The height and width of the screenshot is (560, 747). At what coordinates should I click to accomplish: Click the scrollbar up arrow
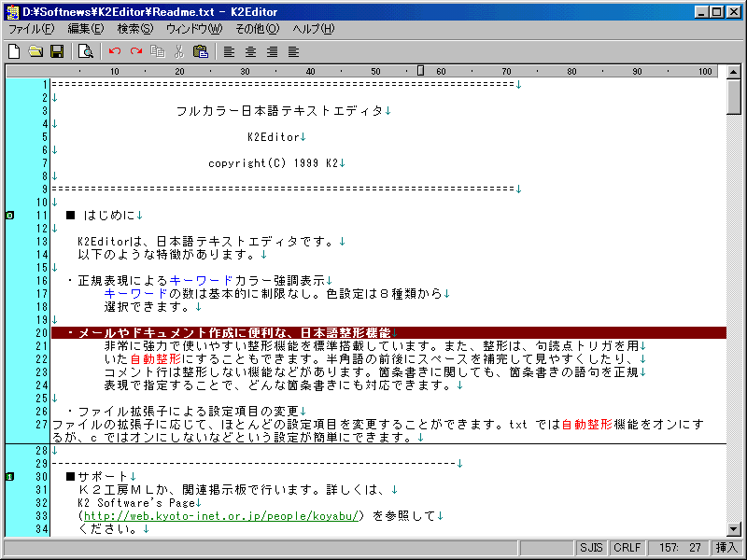[734, 73]
